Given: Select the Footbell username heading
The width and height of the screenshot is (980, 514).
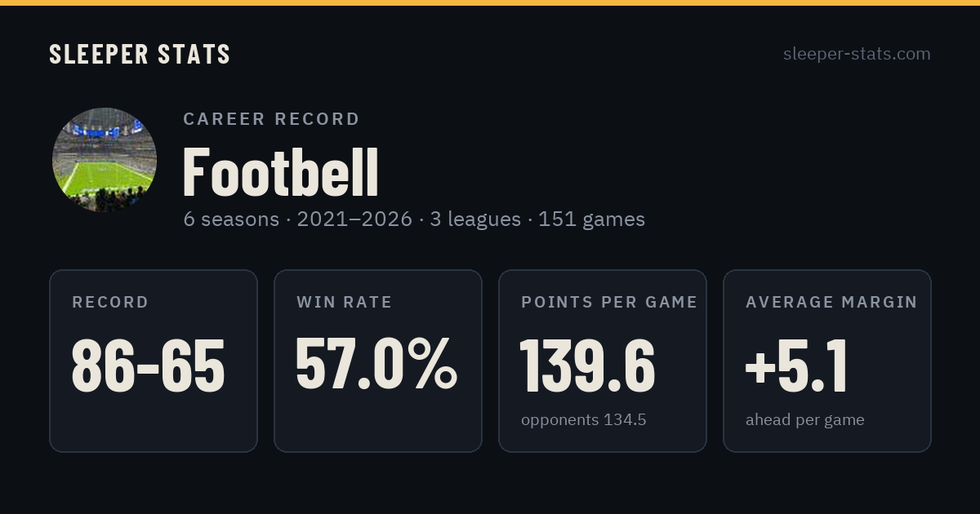Looking at the screenshot, I should coord(281,172).
